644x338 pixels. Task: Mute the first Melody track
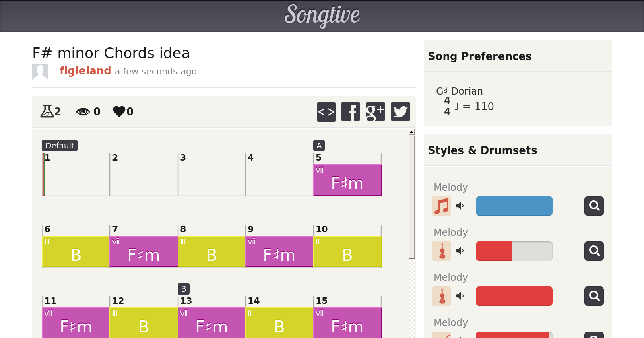(460, 206)
